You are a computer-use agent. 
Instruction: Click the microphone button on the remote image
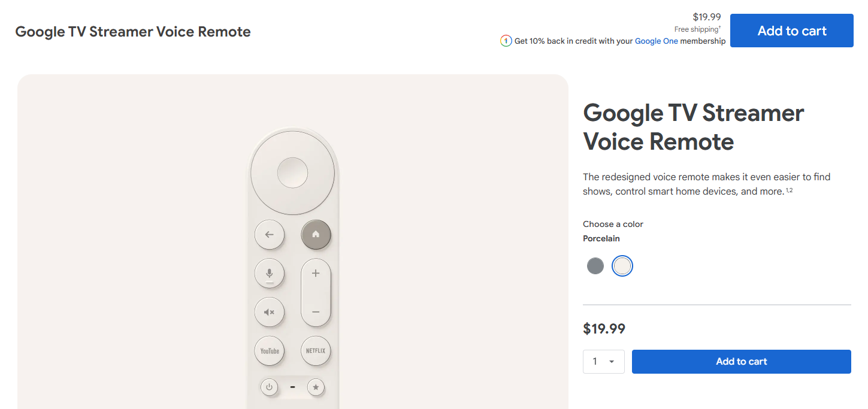(270, 274)
